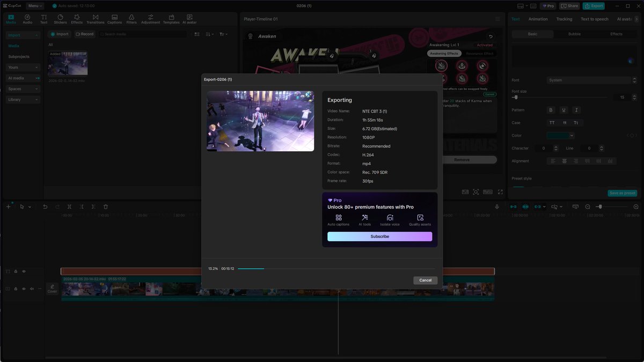644x362 pixels.
Task: Open the Audio panel tab
Action: [x=27, y=19]
